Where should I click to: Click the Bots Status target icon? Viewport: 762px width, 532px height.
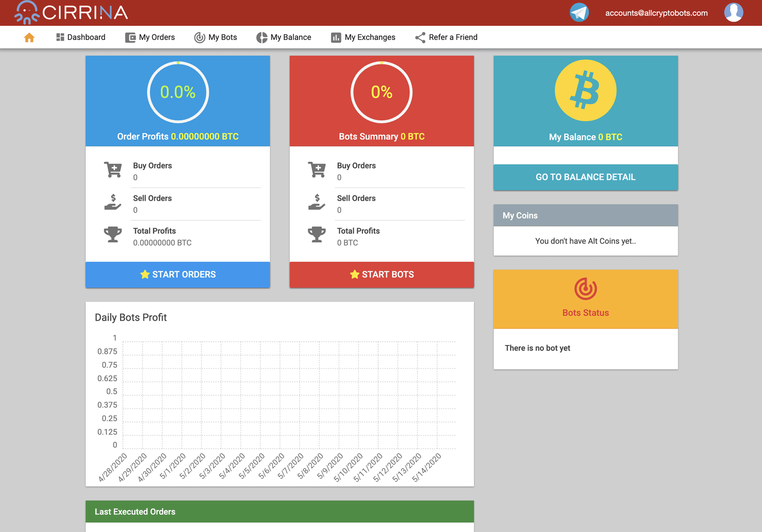point(585,289)
